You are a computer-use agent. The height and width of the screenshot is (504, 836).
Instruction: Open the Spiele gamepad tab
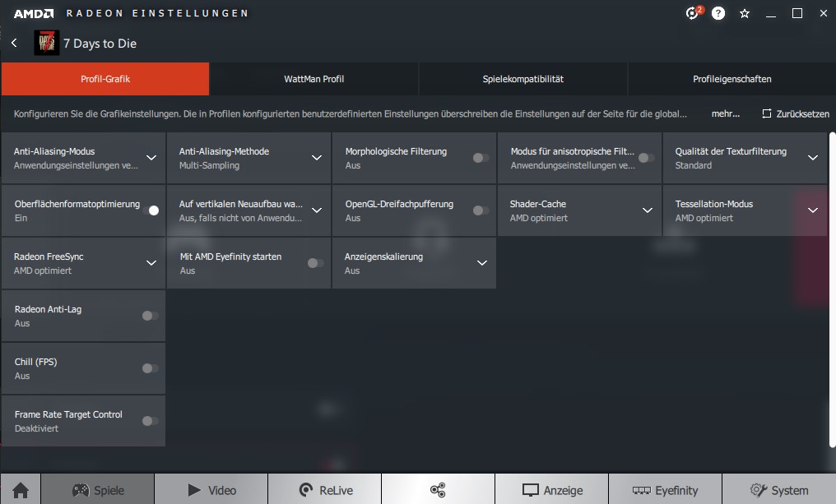point(98,490)
